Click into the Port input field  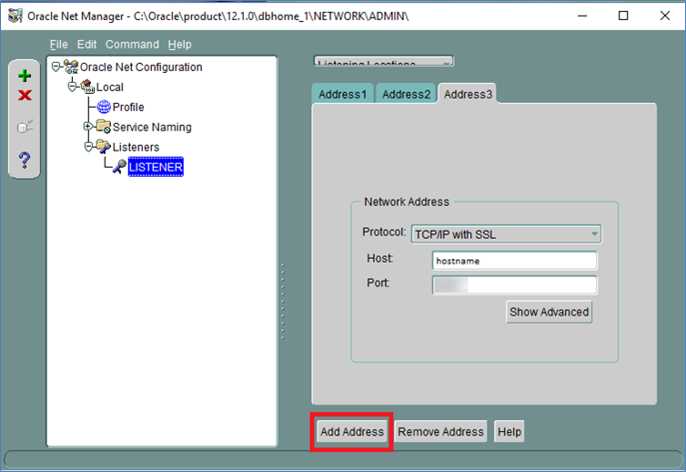[x=514, y=285]
